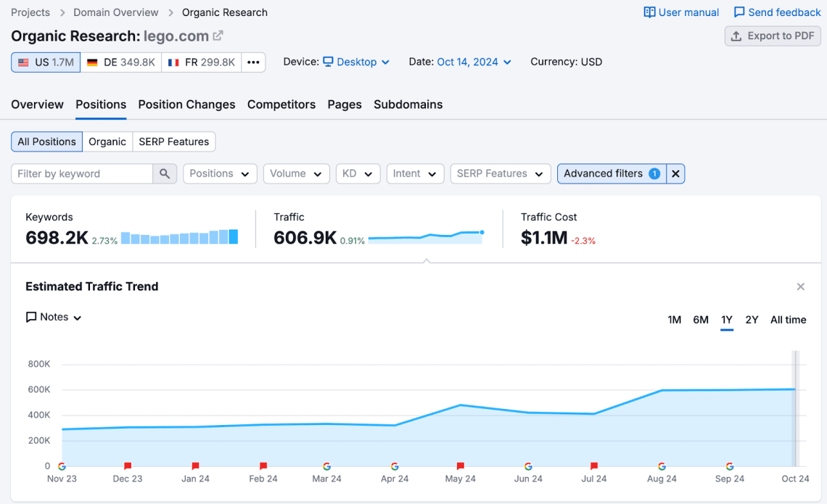Image resolution: width=827 pixels, height=504 pixels.
Task: Open Advanced filters panel
Action: 612,173
